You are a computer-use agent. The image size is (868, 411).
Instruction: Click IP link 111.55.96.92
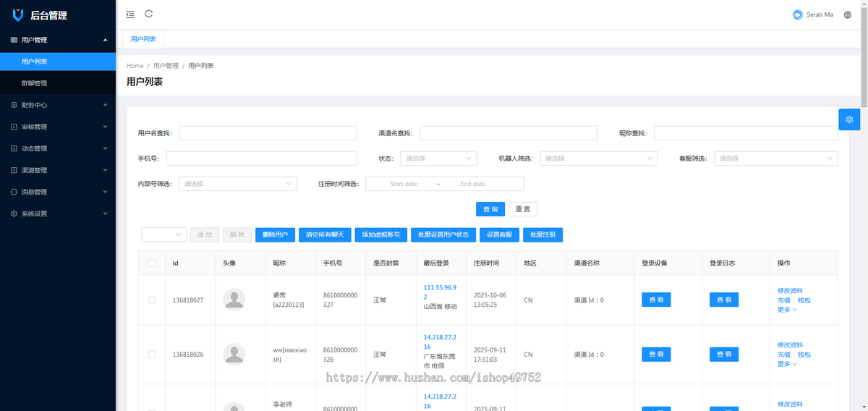tap(440, 292)
